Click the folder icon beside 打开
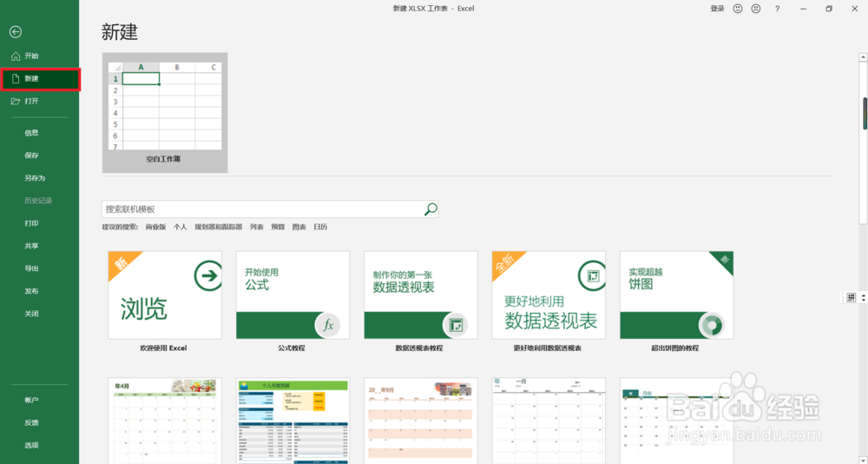Image resolution: width=868 pixels, height=464 pixels. [x=16, y=102]
